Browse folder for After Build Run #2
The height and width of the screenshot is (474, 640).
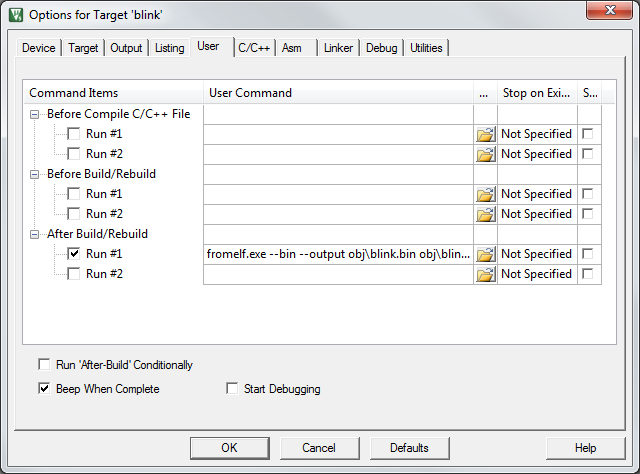[485, 274]
